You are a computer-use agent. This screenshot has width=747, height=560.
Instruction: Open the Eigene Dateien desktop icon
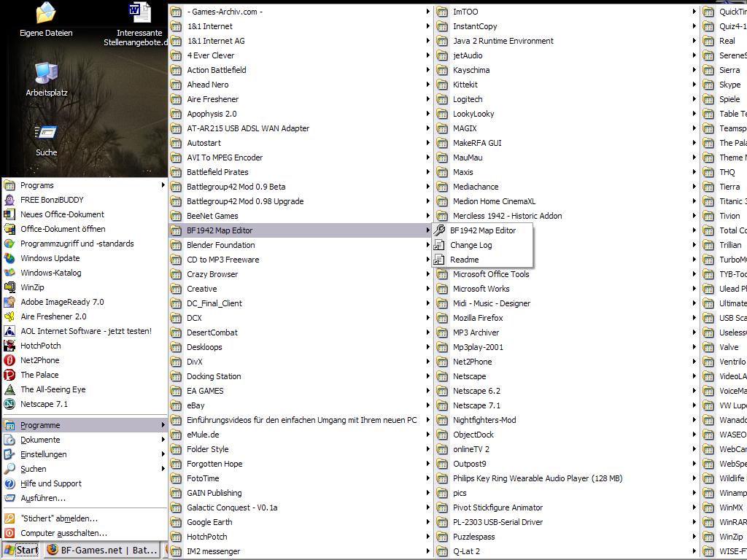46,19
